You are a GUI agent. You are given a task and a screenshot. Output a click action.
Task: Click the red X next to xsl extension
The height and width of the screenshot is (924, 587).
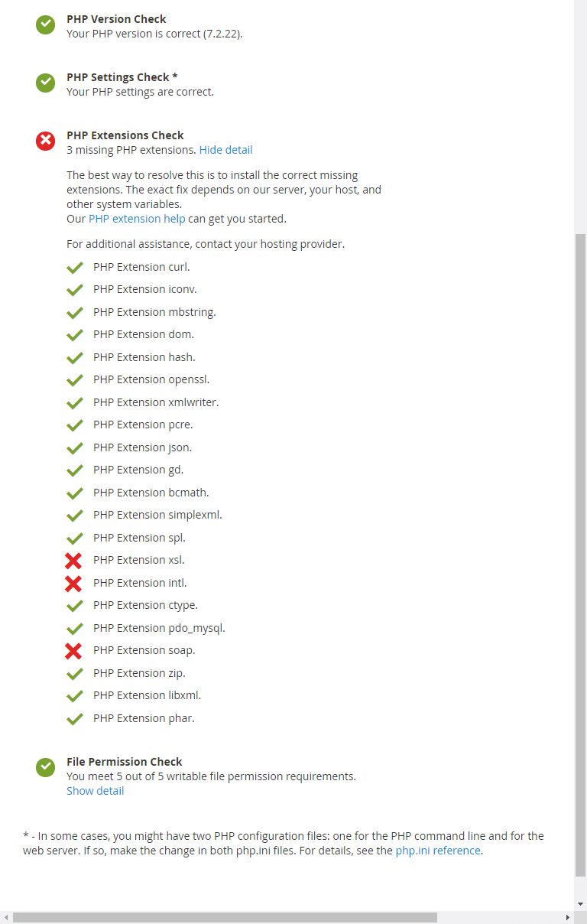(73, 561)
